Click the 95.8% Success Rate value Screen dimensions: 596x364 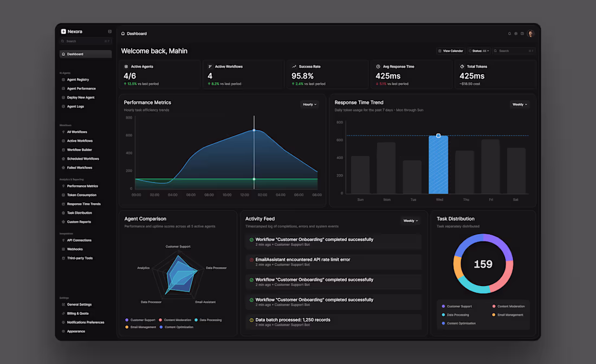[302, 76]
